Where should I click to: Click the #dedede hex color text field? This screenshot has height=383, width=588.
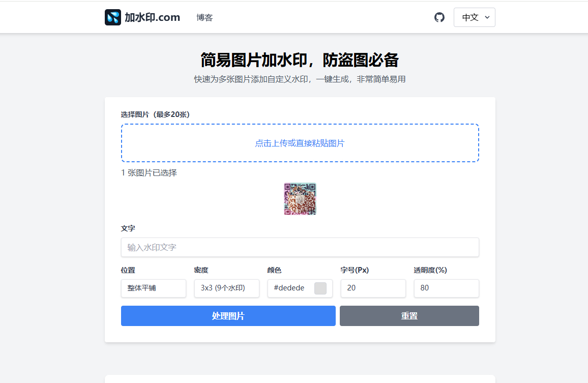[290, 288]
